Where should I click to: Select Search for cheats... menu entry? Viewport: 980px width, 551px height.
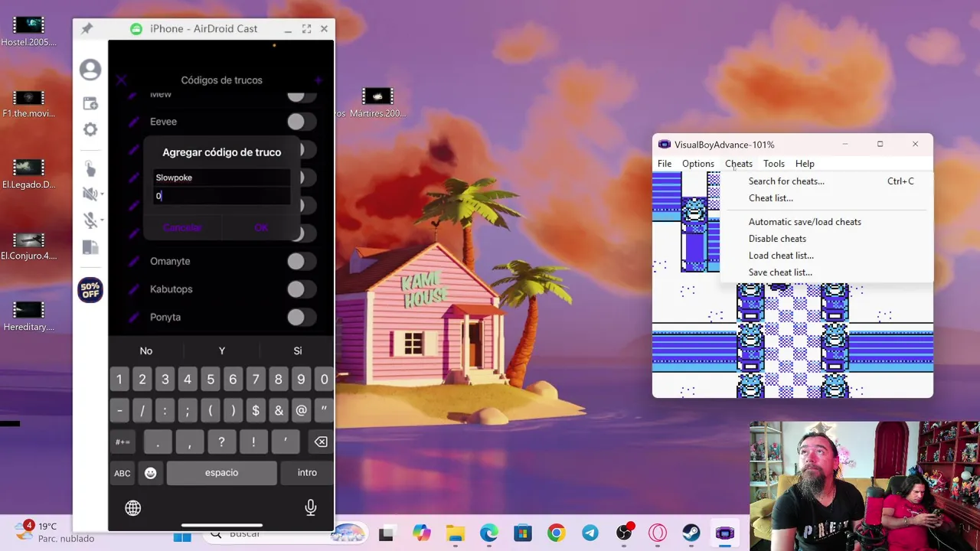click(826, 181)
